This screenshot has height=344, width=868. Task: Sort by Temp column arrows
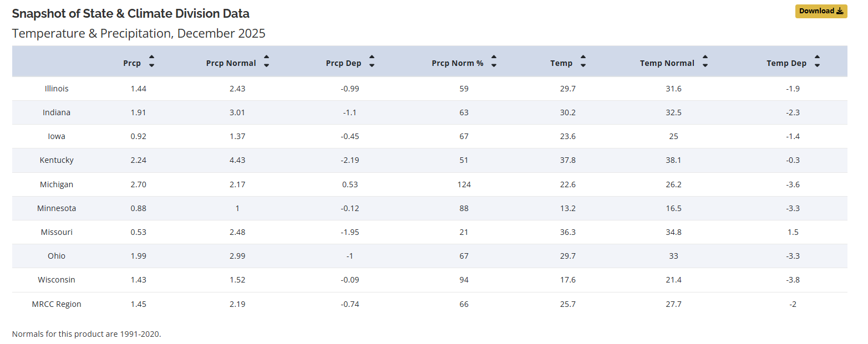click(x=583, y=61)
